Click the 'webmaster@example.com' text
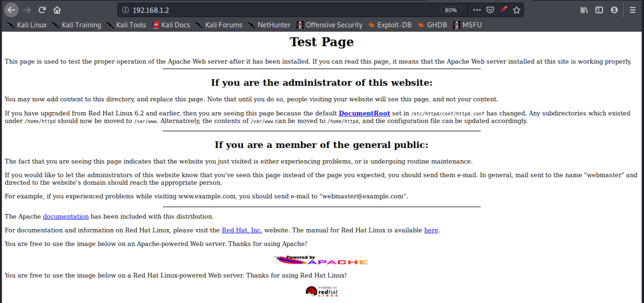 pos(362,197)
